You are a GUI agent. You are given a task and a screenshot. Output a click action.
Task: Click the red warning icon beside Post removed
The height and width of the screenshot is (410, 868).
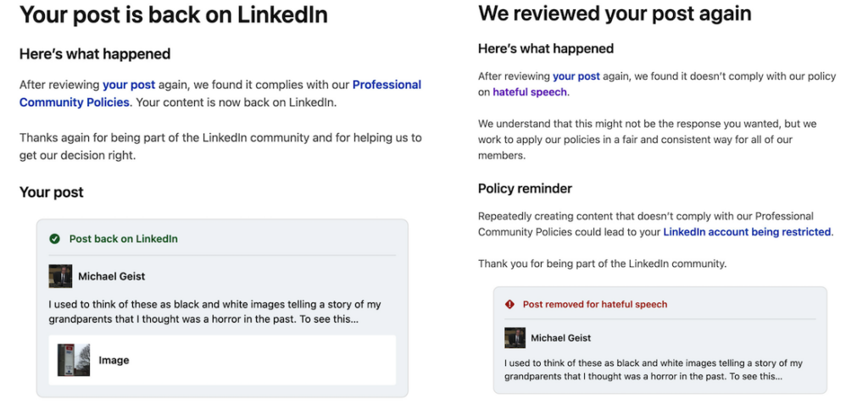509,304
